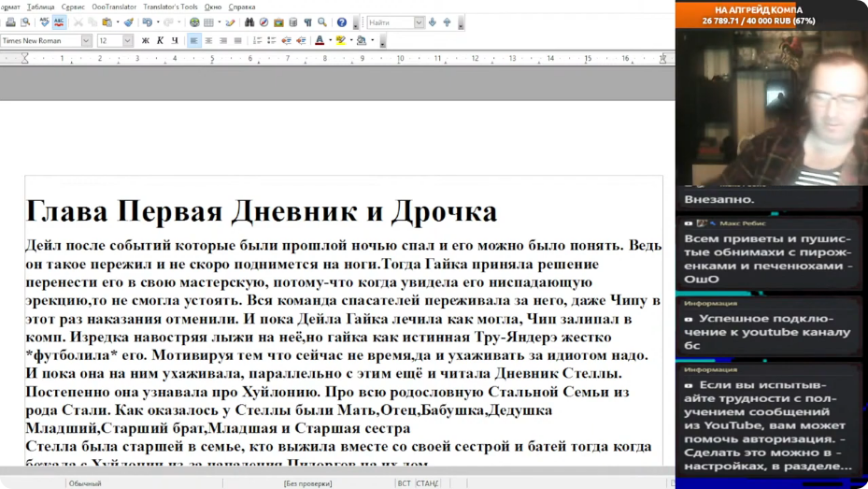Toggle Bold formatting button Ж

(x=145, y=41)
